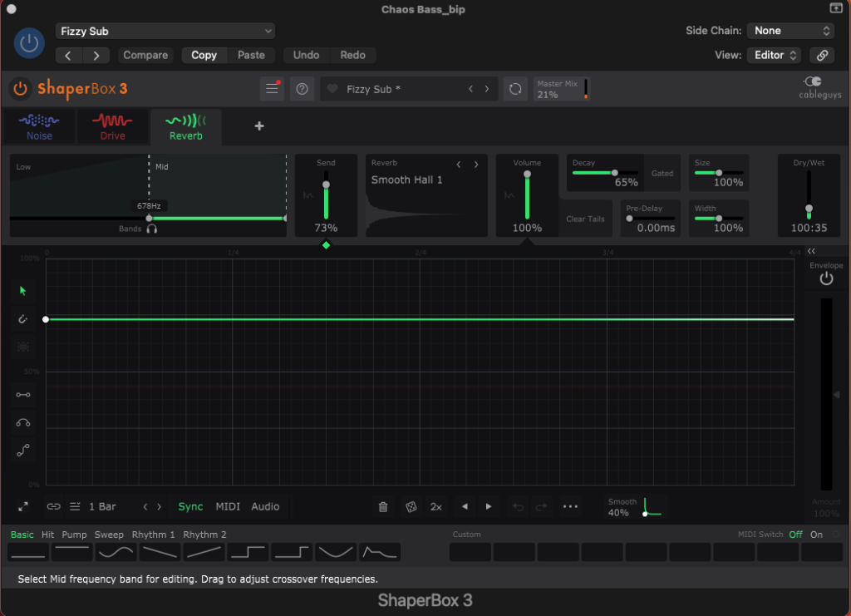Viewport: 851px width, 616px height.
Task: Select Audio trigger mode
Action: click(x=265, y=506)
